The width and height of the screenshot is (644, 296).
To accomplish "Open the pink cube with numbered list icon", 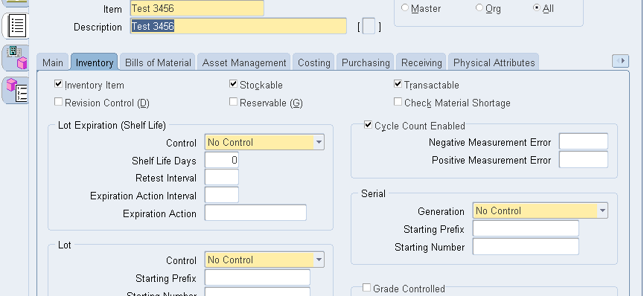I will [x=16, y=90].
